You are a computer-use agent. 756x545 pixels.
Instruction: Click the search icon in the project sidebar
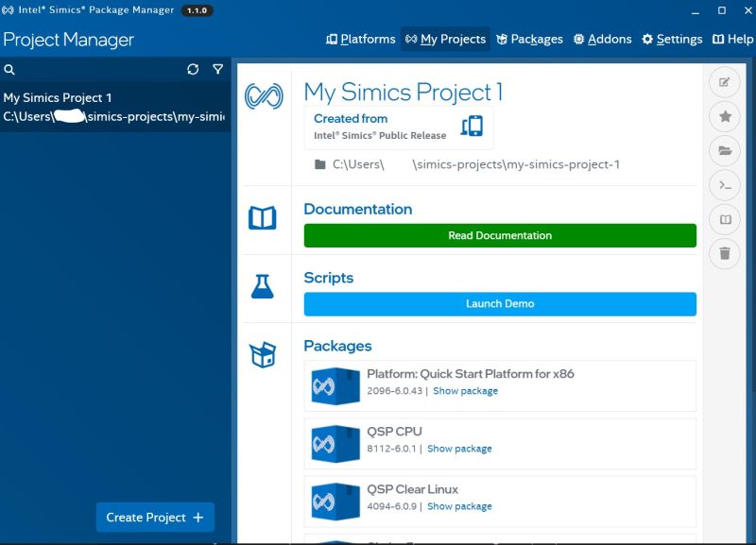(x=9, y=69)
